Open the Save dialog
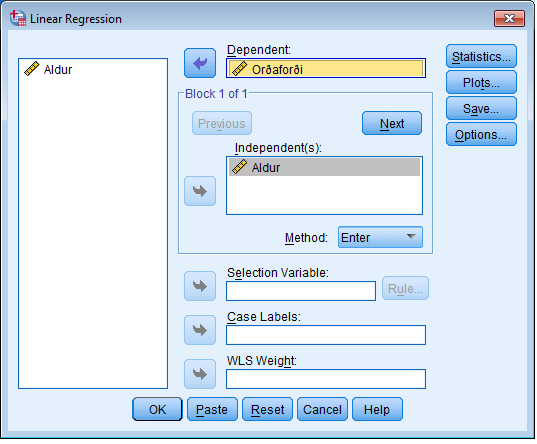 coord(481,108)
